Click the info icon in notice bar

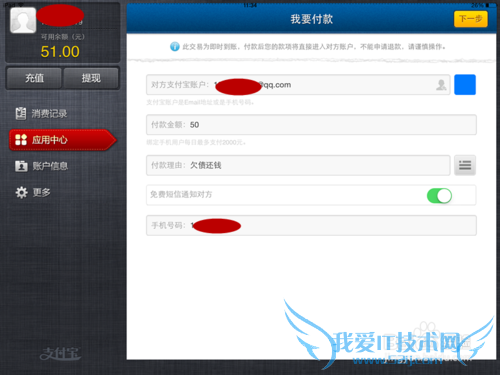(175, 46)
